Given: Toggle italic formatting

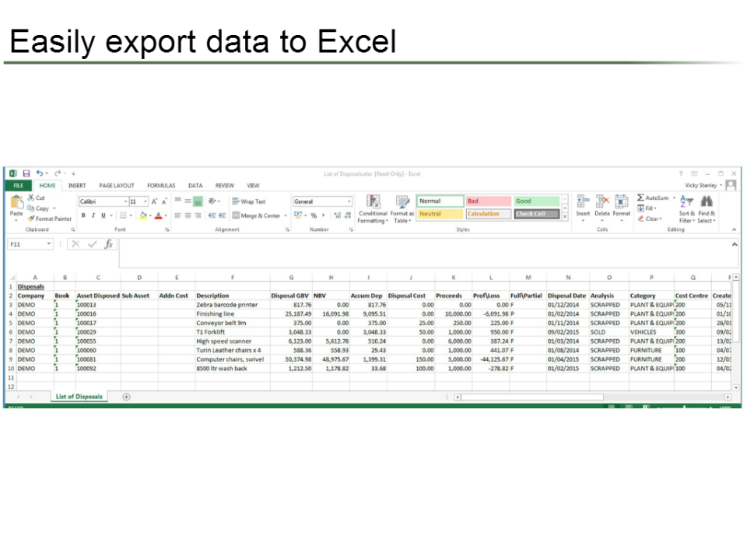Looking at the screenshot, I should [94, 215].
